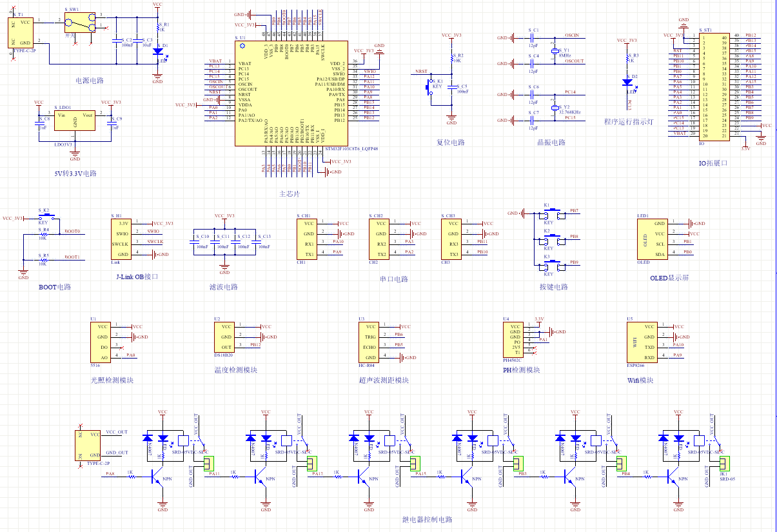This screenshot has height=532, width=777.
Task: Pick the S_Y2 32.768KHz crystal
Action: tap(553, 107)
